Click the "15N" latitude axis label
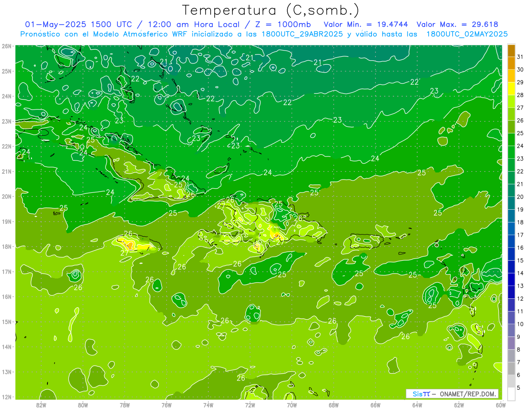The image size is (532, 411). click(x=7, y=322)
